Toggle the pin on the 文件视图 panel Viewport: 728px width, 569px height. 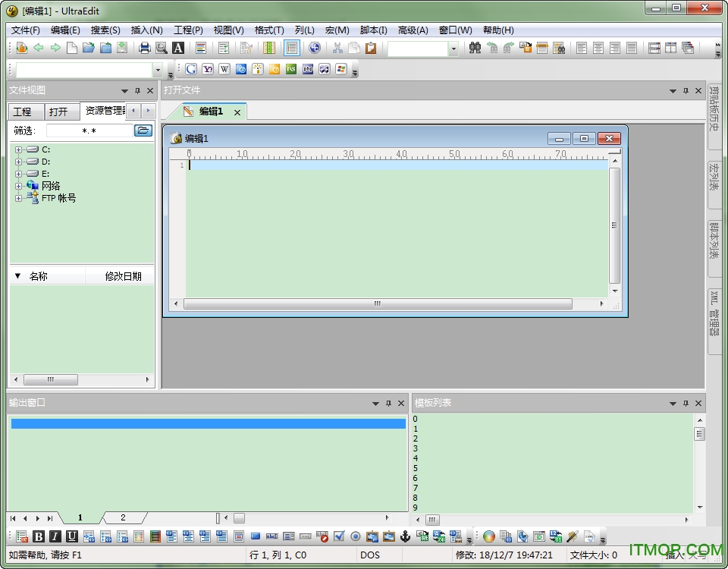(137, 90)
